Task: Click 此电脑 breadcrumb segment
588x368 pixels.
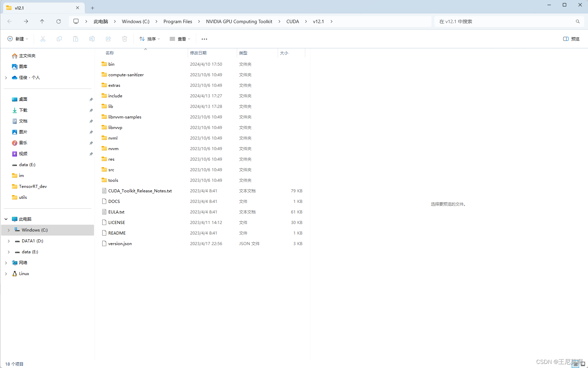Action: click(x=101, y=21)
